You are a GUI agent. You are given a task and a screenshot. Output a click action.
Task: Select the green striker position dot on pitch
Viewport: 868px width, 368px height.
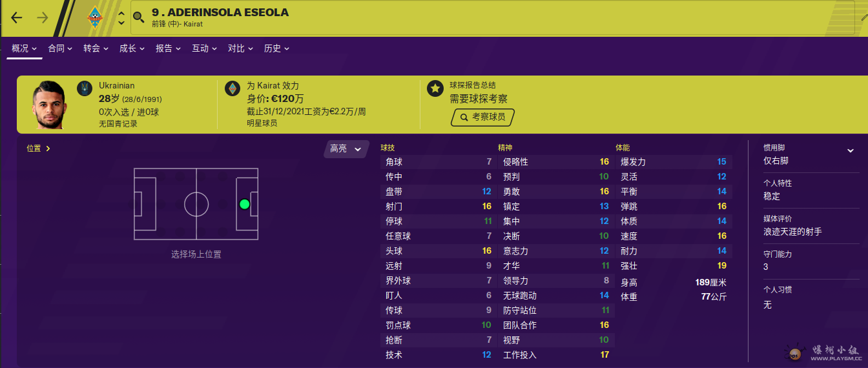(244, 204)
